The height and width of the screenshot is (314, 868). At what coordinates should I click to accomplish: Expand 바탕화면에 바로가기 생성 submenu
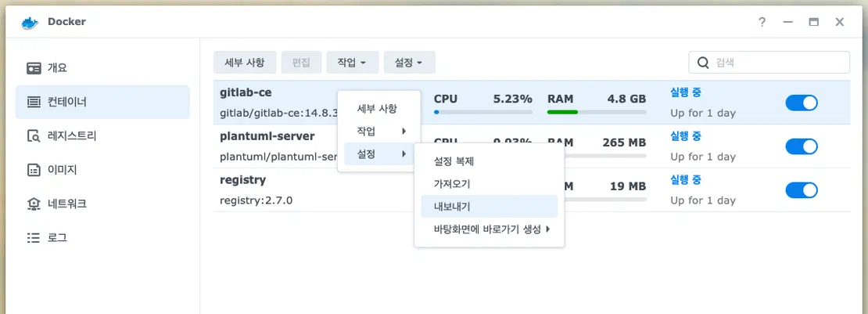tap(490, 229)
